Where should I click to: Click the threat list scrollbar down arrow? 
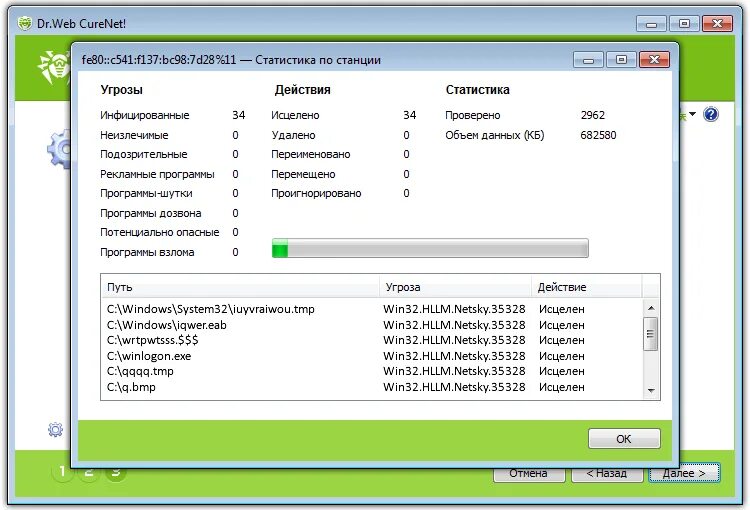(651, 391)
